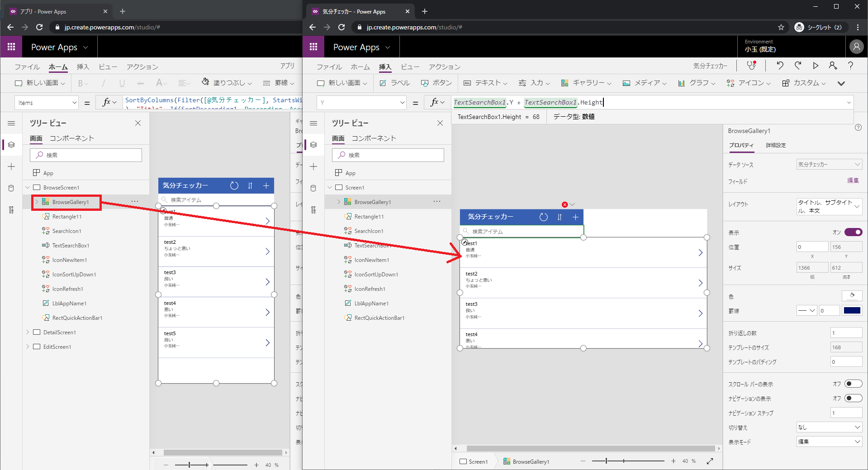Click the zoom slider in right status bar
The width and height of the screenshot is (868, 470).
tap(628, 461)
